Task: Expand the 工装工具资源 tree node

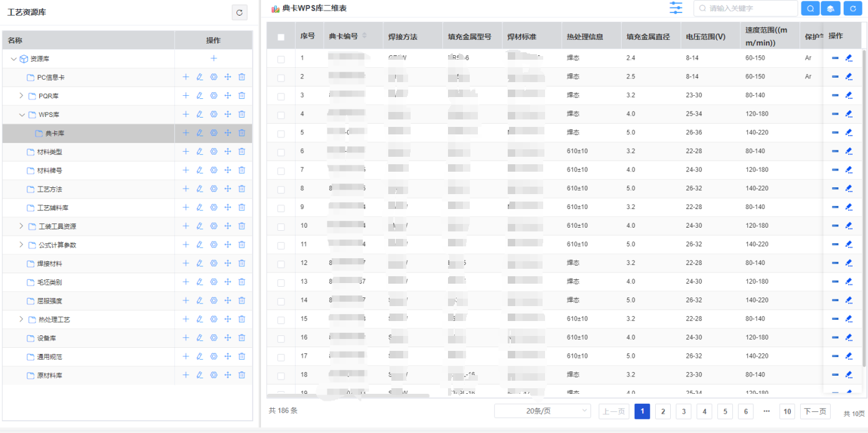Action: click(21, 226)
